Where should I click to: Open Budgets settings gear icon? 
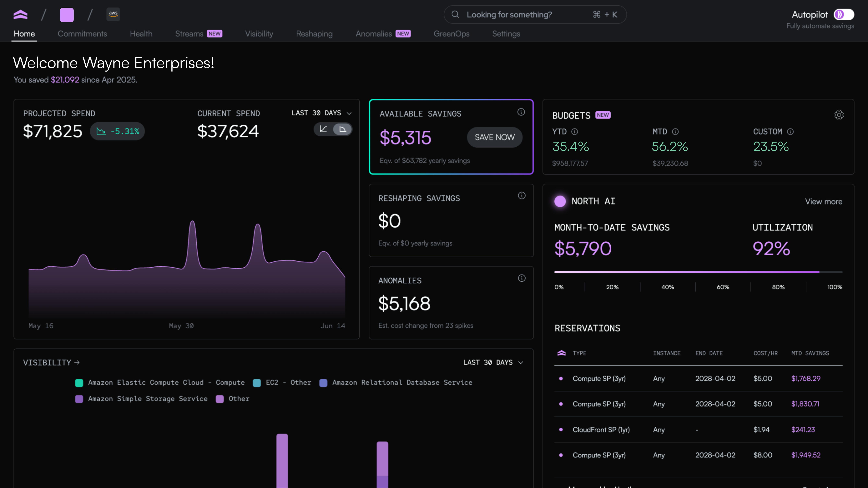(x=839, y=115)
